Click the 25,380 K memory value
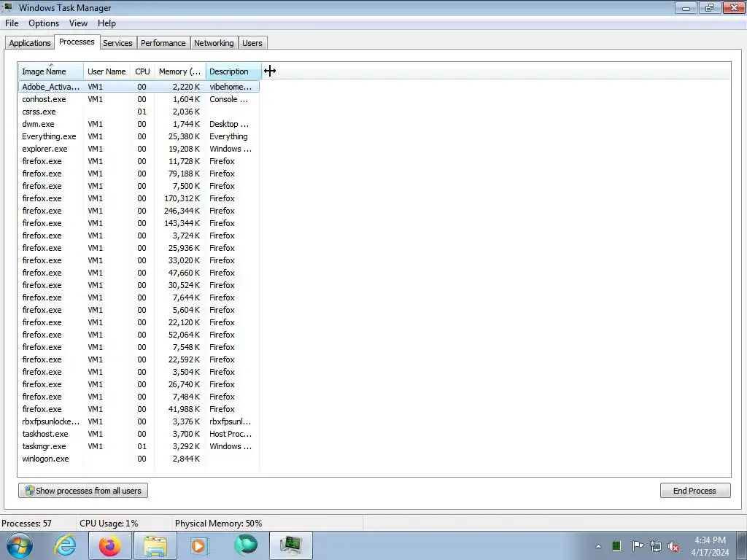Image resolution: width=747 pixels, height=560 pixels. click(x=184, y=136)
